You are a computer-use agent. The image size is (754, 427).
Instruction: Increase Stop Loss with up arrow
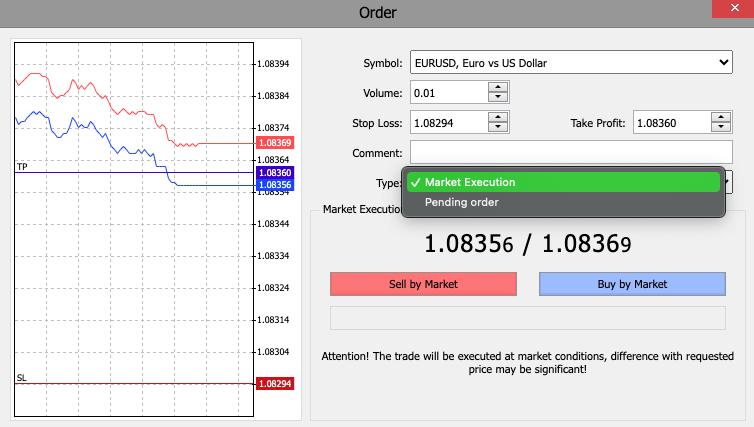click(498, 117)
